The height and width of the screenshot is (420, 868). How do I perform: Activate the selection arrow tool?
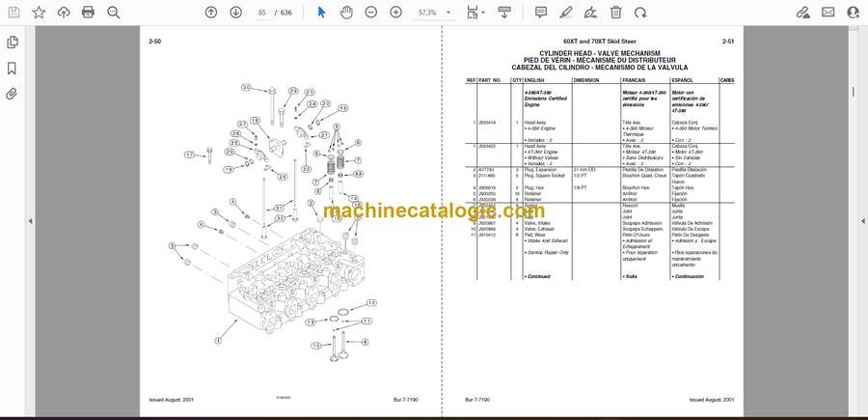pyautogui.click(x=321, y=13)
